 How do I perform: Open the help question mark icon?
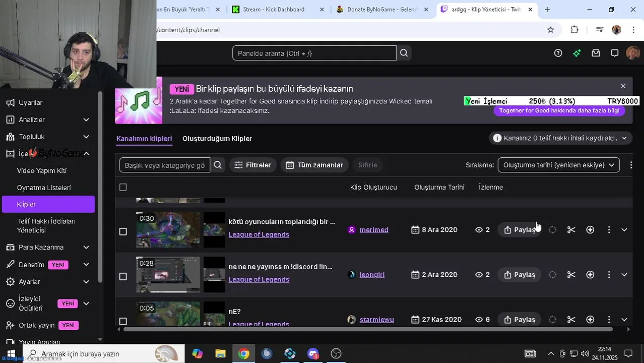pos(558,53)
